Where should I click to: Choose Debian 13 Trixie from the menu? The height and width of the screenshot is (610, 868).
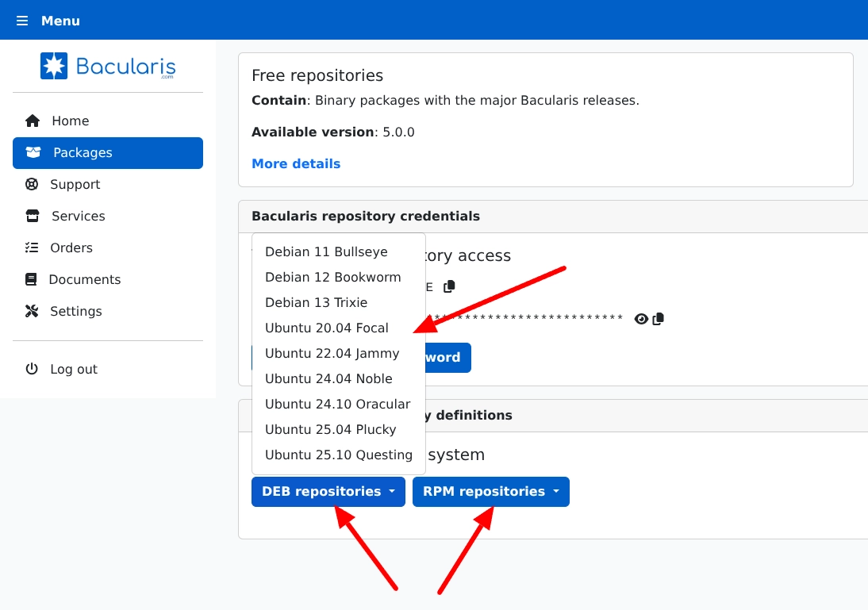tap(316, 302)
